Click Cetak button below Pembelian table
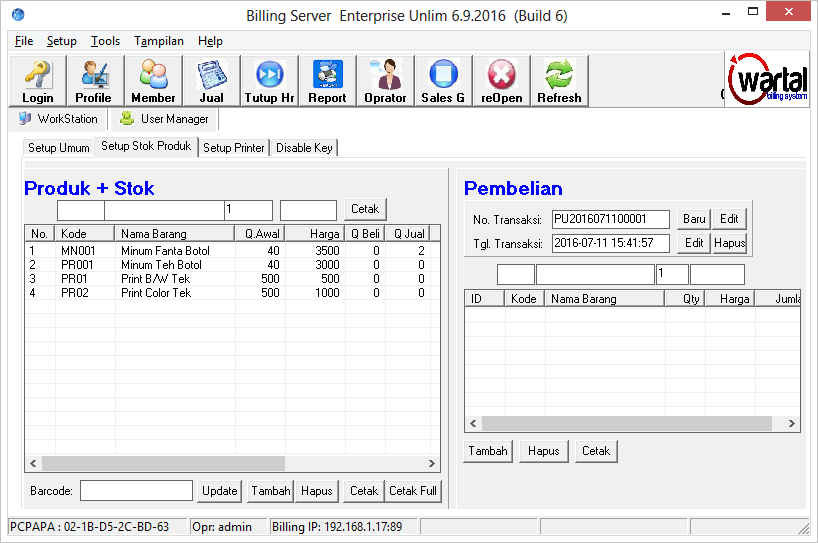Viewport: 818px width, 543px height. click(596, 451)
